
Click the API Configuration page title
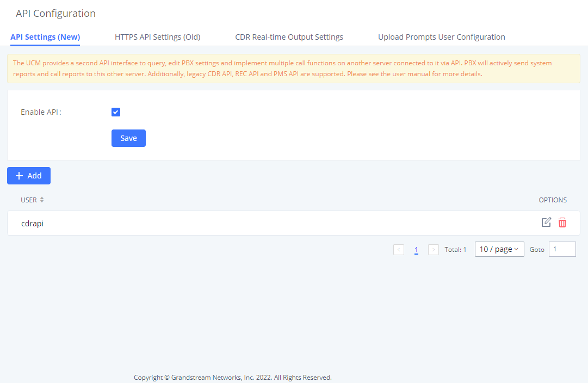55,14
